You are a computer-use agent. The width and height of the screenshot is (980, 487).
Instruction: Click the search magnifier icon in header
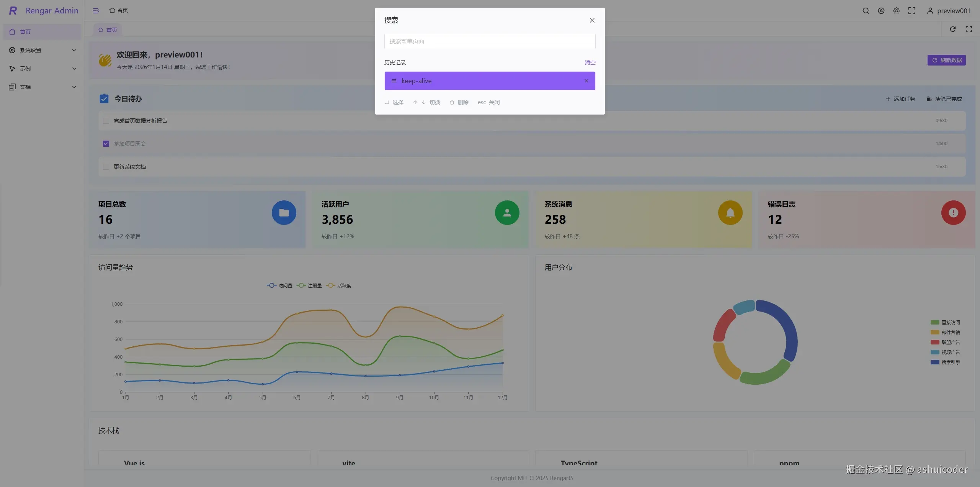click(x=866, y=11)
